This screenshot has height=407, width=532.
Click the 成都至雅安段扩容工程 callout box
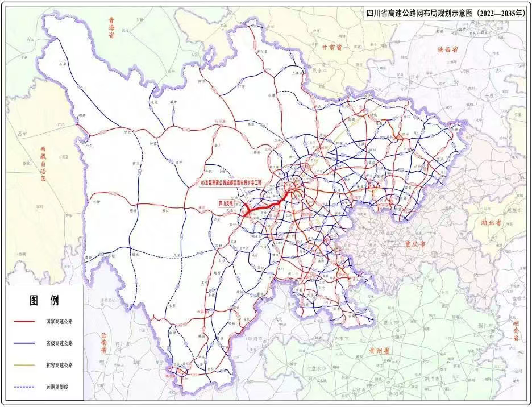click(x=234, y=182)
